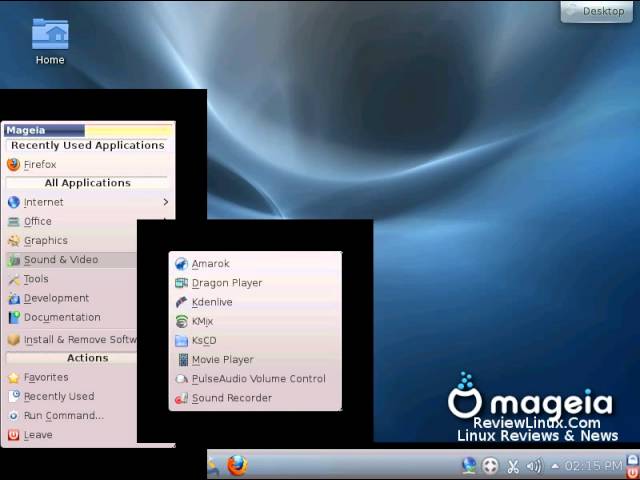Click the red power icon in panel

(x=632, y=472)
